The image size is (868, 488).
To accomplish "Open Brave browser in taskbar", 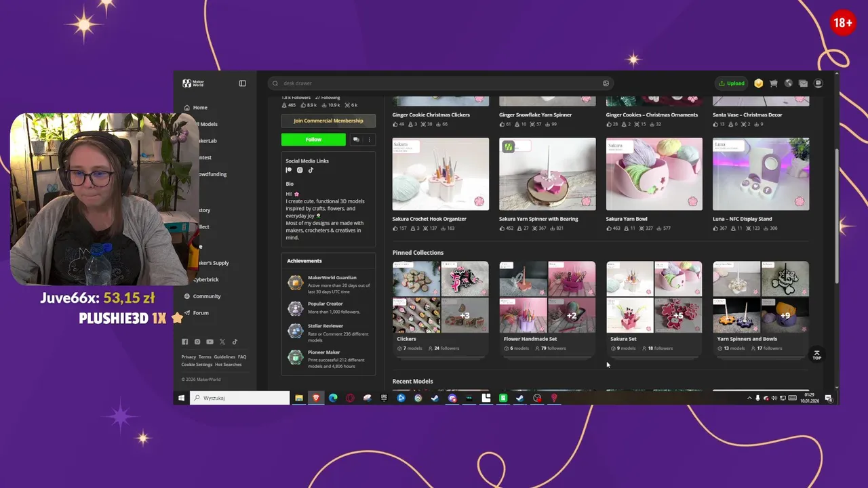I will [x=315, y=398].
